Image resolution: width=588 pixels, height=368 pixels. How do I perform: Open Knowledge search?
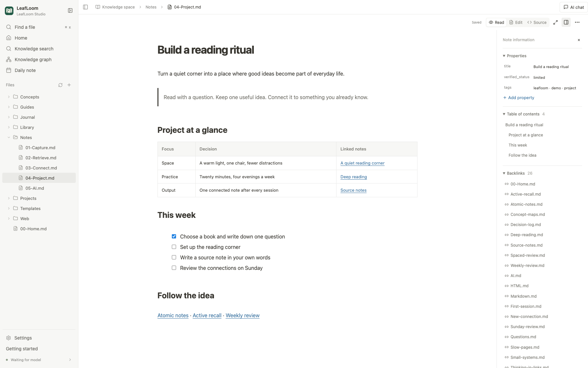tap(39, 49)
